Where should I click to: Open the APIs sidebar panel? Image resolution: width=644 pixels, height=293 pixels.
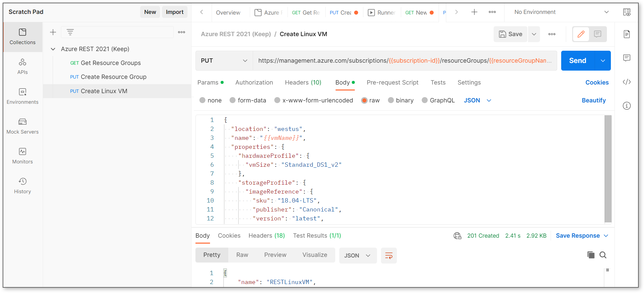23,67
